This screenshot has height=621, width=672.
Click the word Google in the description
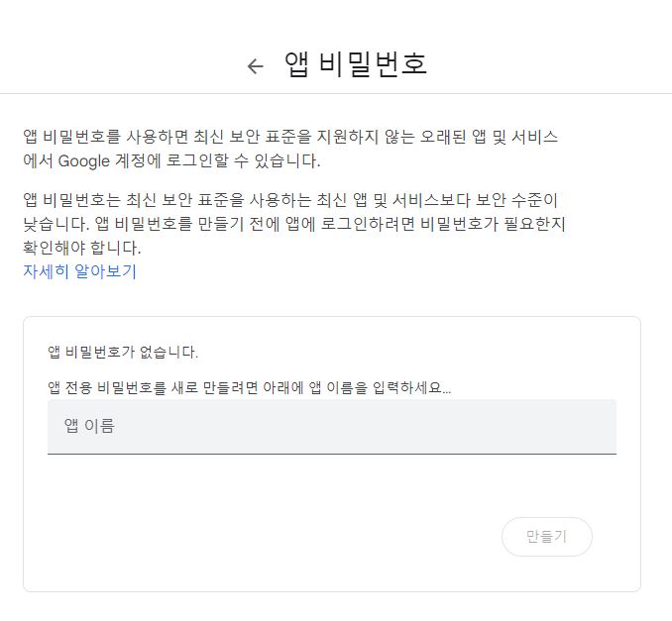click(x=84, y=161)
